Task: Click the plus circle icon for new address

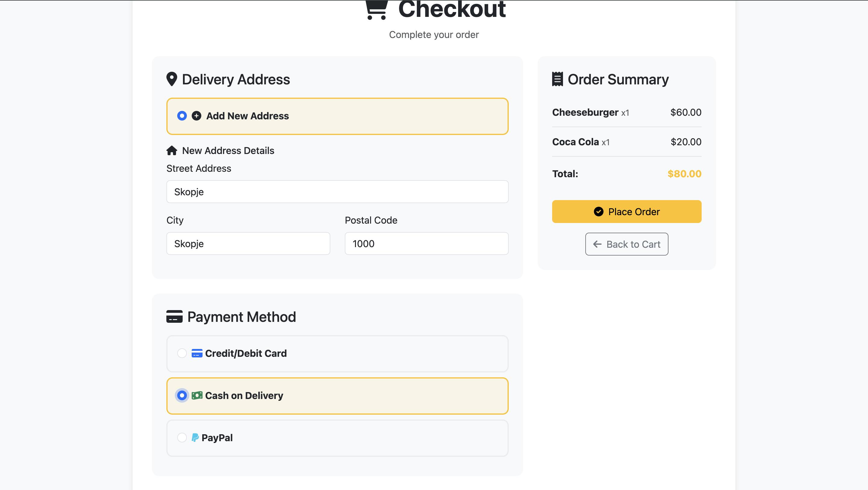Action: point(197,116)
